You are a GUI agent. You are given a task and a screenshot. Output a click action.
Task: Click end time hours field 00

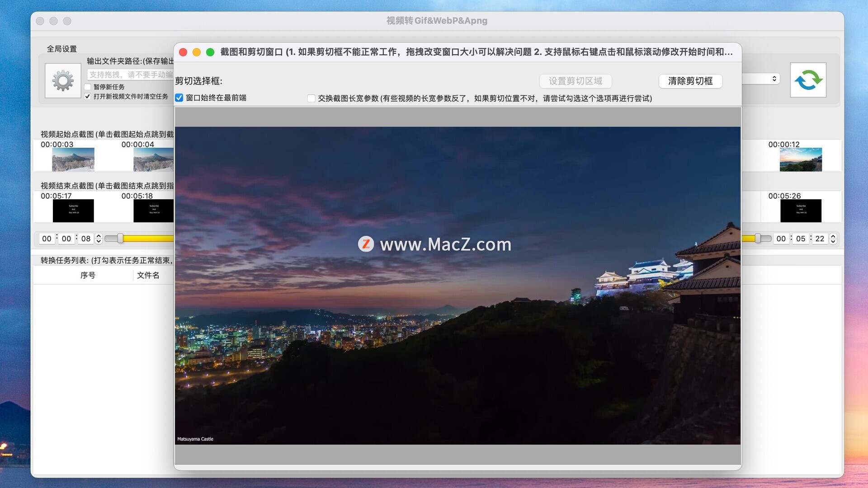[781, 239]
